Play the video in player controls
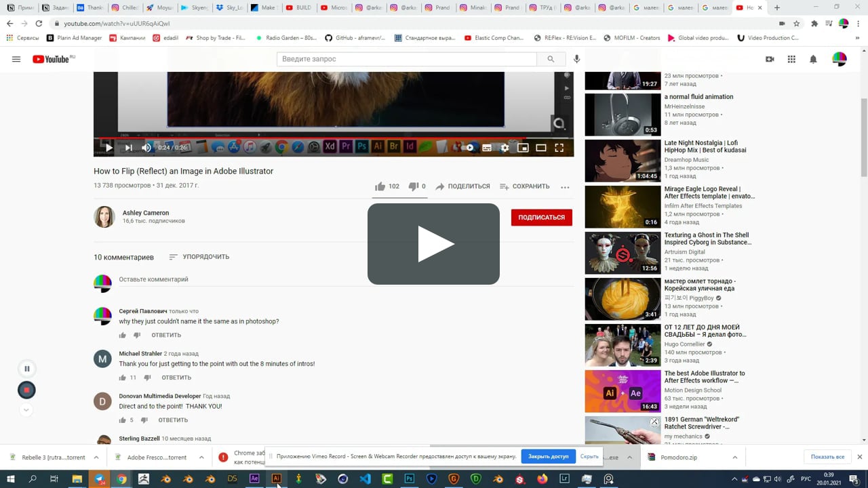Viewport: 868px width, 488px height. coord(108,147)
